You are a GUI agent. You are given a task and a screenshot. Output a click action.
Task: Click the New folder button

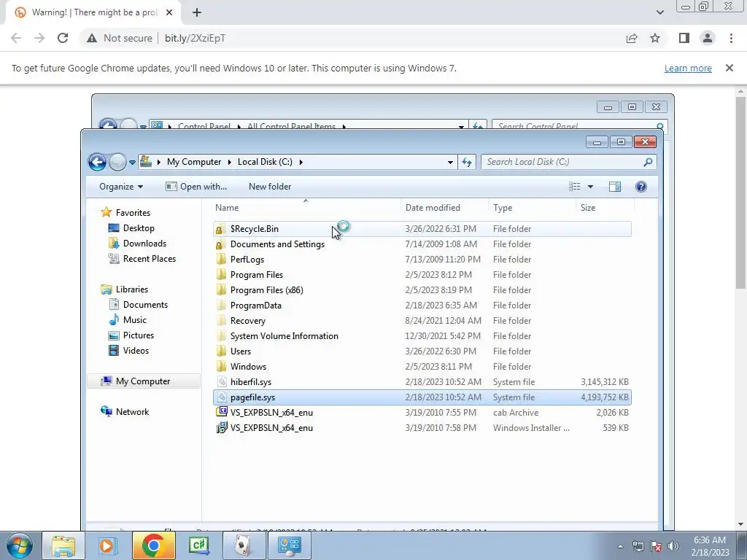pyautogui.click(x=270, y=187)
